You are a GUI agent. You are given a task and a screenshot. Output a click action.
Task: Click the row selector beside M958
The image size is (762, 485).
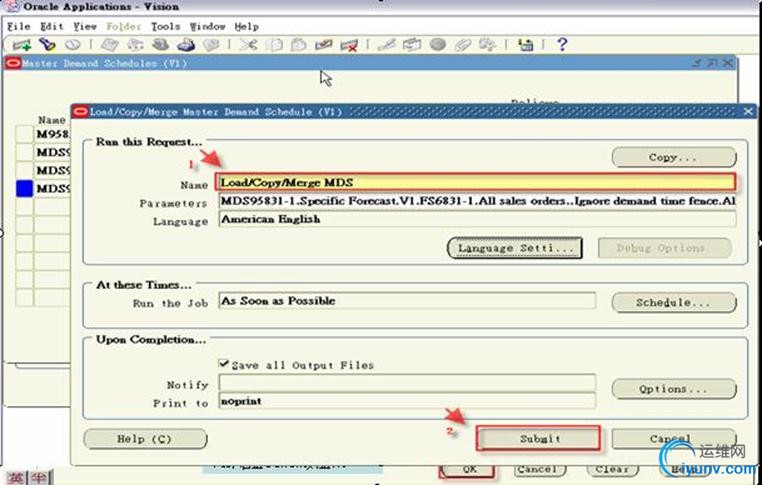pos(24,134)
